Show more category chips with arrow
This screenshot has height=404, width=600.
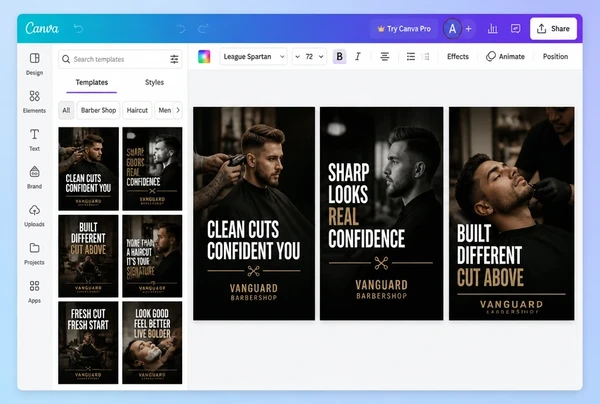(x=178, y=110)
